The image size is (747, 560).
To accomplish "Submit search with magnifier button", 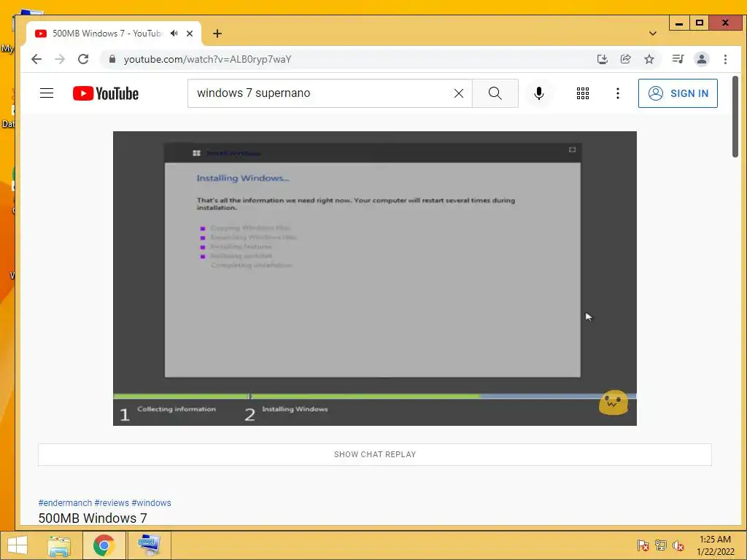I will coord(495,93).
